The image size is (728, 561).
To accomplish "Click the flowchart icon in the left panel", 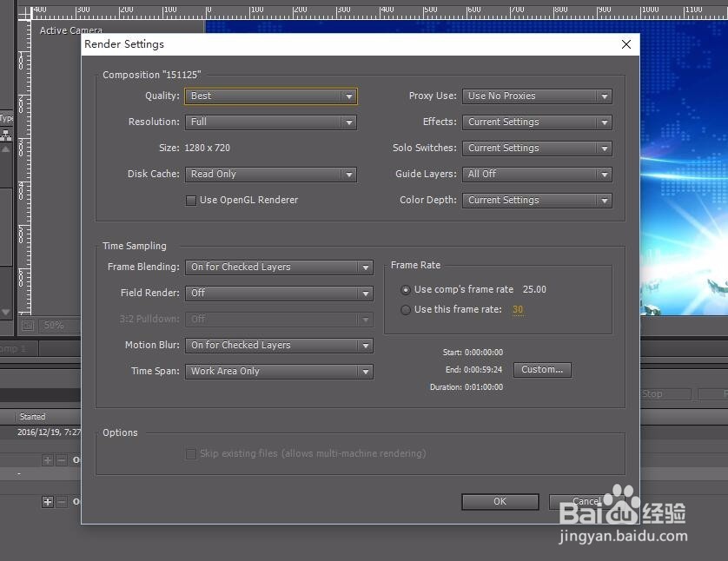I will pyautogui.click(x=5, y=136).
